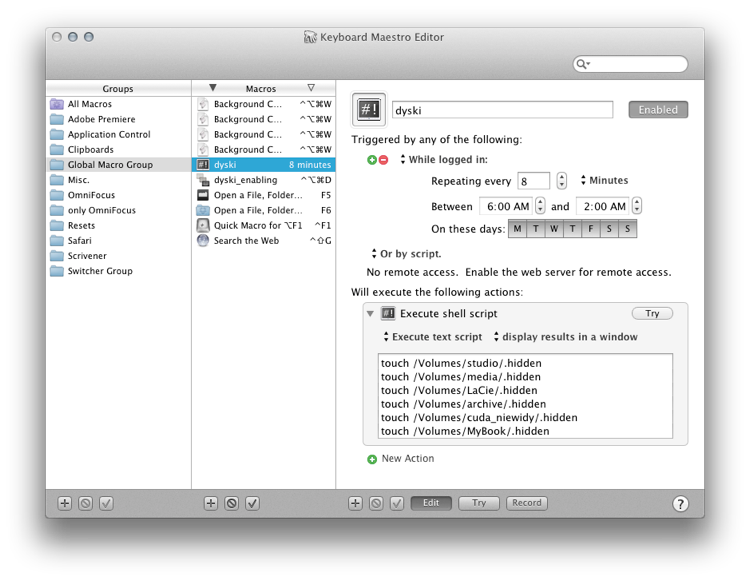
Task: Click the 6:00 AM start time stepper
Action: click(540, 206)
